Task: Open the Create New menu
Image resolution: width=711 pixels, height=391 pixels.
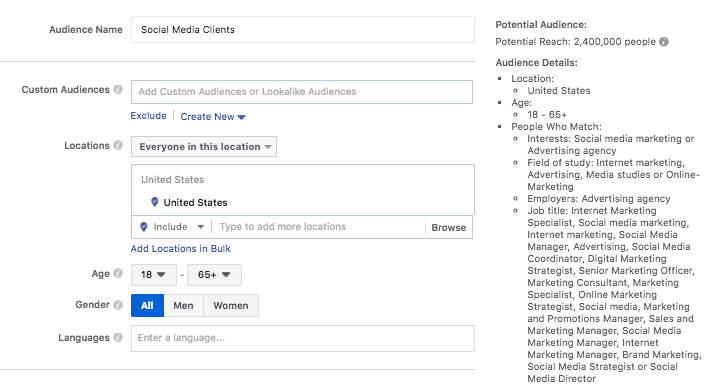Action: (x=213, y=117)
